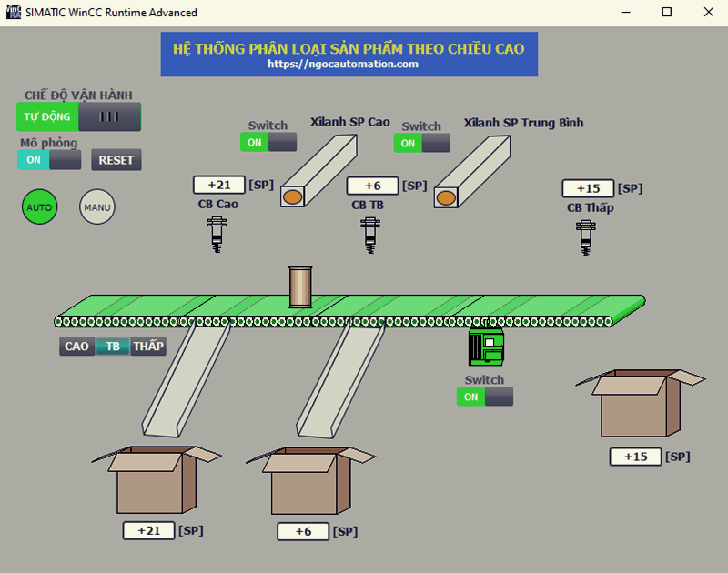Image resolution: width=728 pixels, height=573 pixels.
Task: Select the CB Thấp +15 setpoint field
Action: (x=588, y=188)
